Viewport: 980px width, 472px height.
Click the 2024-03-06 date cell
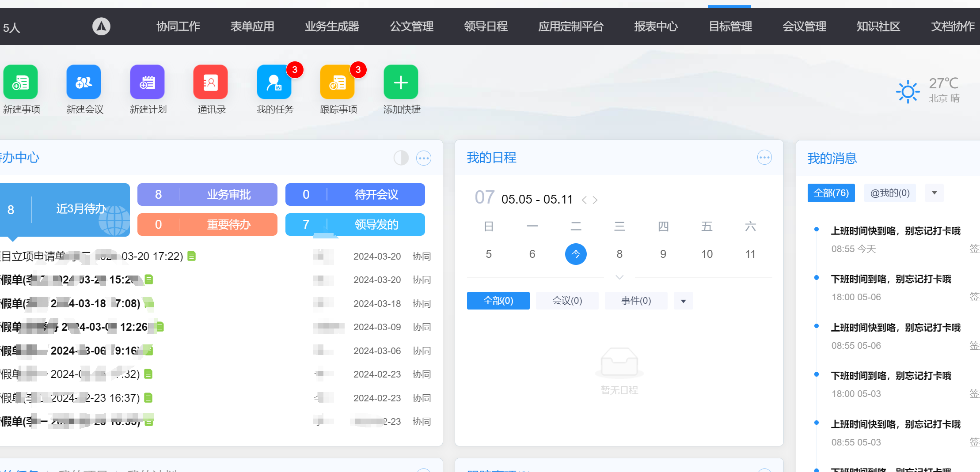point(377,351)
